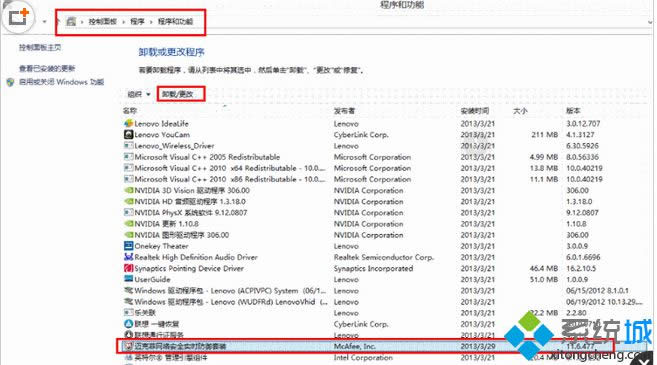Viewport: 657px width, 365px height.
Task: Click the Lenovo IdeaLife program icon
Action: pyautogui.click(x=129, y=124)
